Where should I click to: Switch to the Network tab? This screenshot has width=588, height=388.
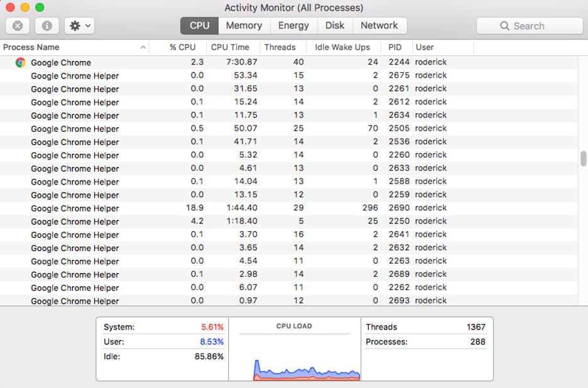pos(379,26)
